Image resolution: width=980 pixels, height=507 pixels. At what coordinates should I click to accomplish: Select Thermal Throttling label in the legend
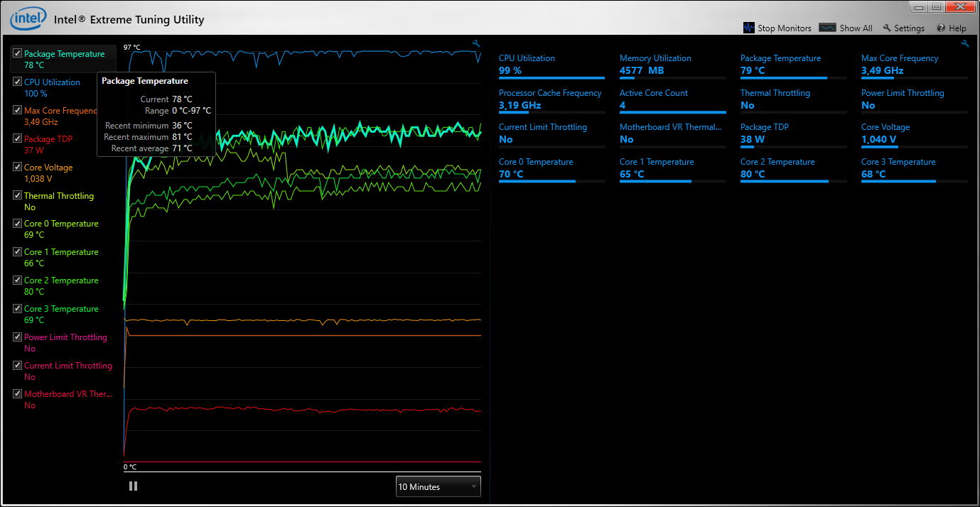59,196
